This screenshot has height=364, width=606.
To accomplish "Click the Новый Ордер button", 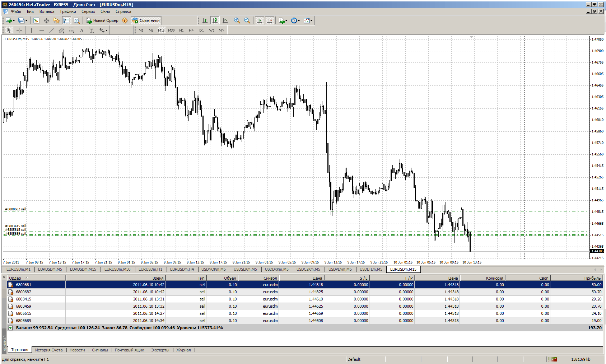I will point(102,20).
